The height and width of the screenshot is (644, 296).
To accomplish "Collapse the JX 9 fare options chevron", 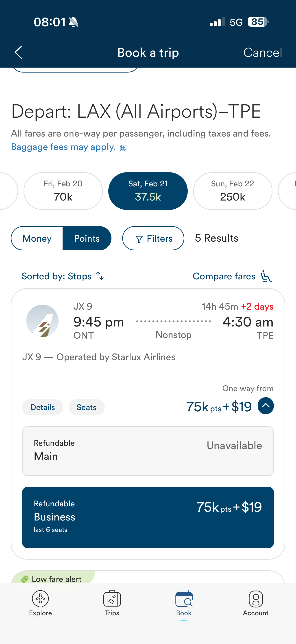I will 265,406.
